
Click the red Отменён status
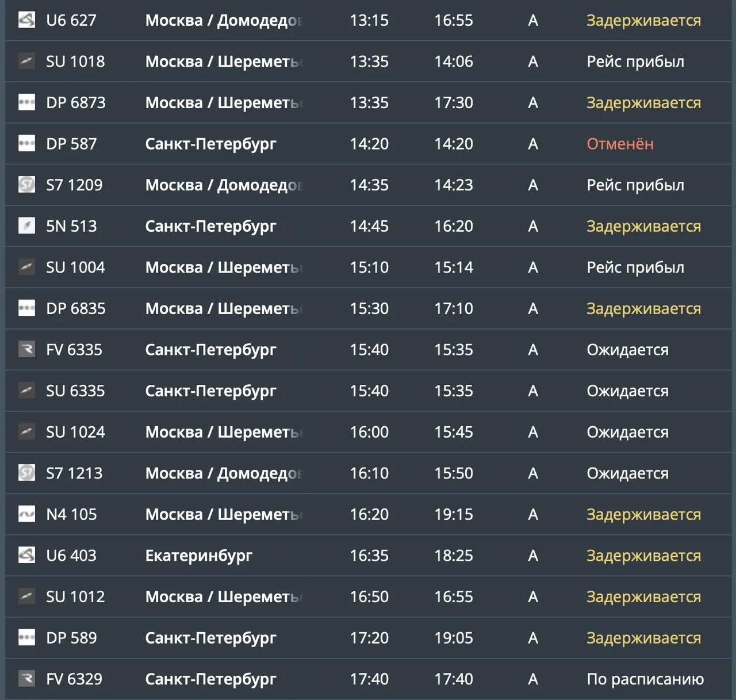(x=620, y=144)
